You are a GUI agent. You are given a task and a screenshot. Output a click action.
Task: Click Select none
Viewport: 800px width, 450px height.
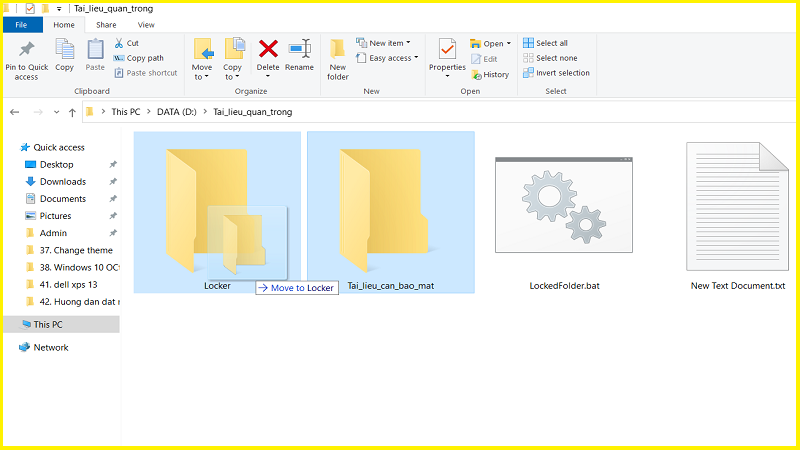click(x=551, y=58)
